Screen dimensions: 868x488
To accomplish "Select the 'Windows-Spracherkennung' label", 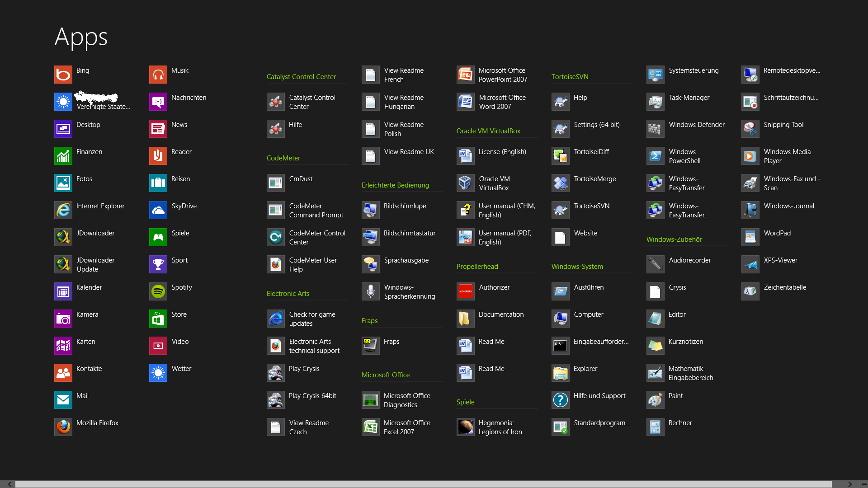I will coord(410,292).
